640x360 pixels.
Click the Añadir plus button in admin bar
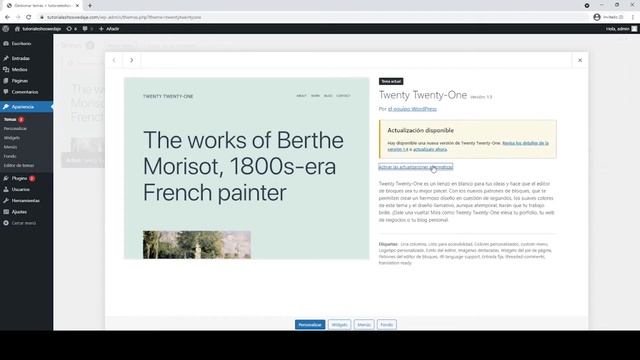tap(109, 29)
